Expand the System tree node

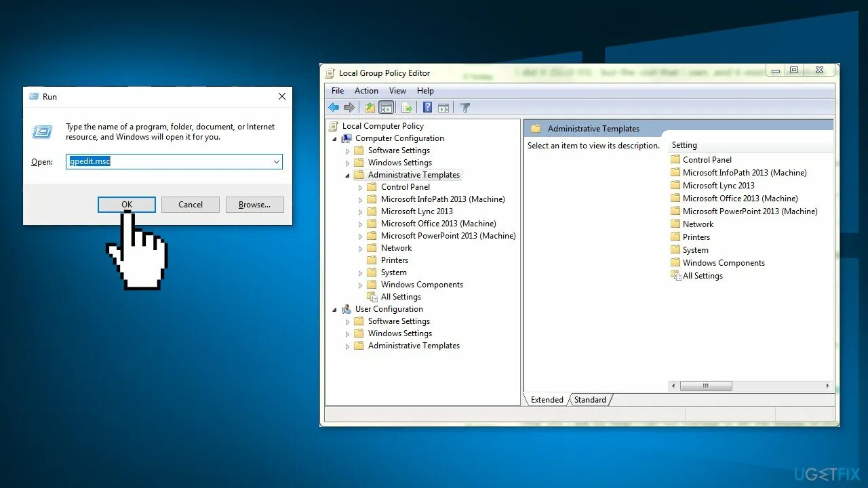(361, 273)
